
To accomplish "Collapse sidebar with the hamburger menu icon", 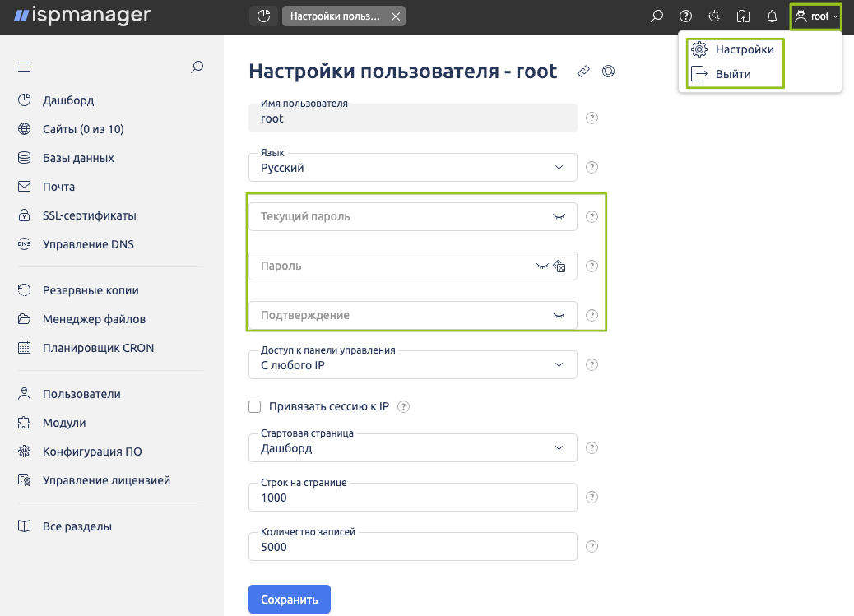I will (x=24, y=67).
